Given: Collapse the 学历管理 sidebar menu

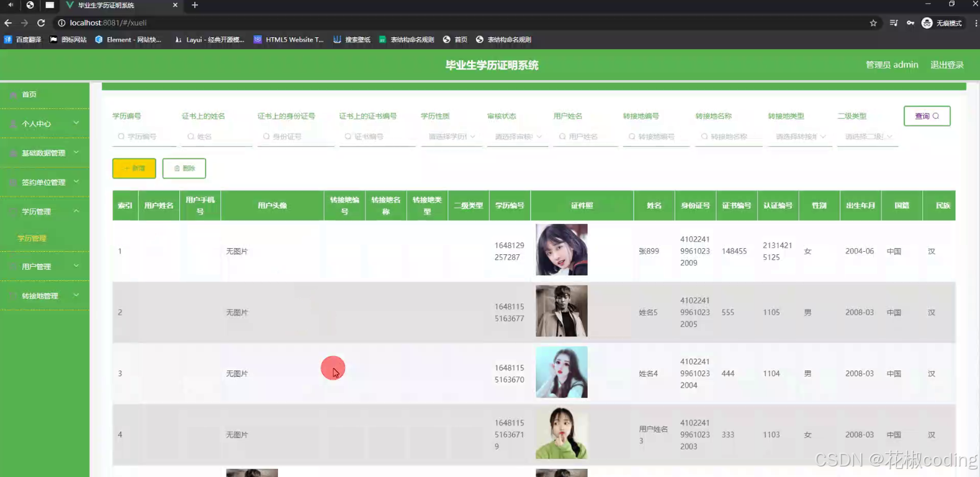Looking at the screenshot, I should tap(45, 212).
